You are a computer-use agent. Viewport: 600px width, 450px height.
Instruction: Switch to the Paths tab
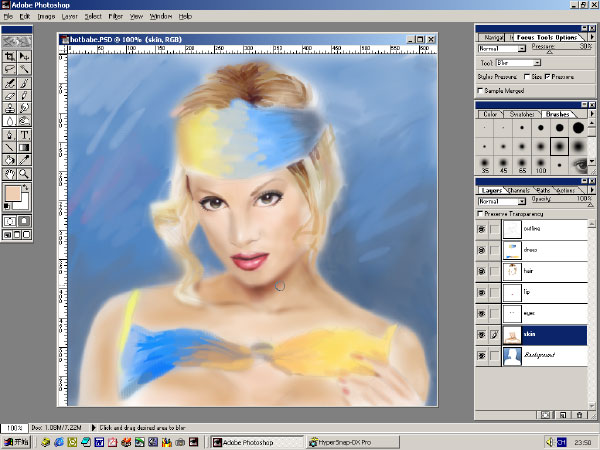[x=543, y=190]
